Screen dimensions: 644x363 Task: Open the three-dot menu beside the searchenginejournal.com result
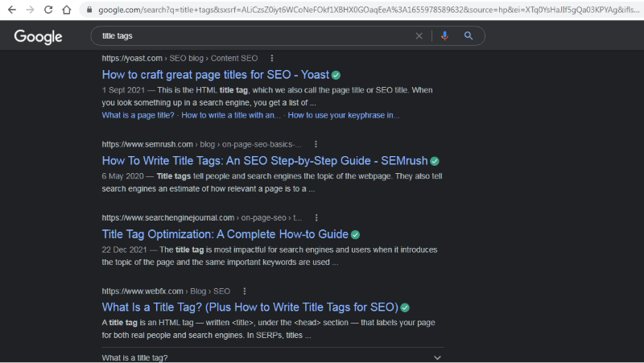pyautogui.click(x=316, y=217)
